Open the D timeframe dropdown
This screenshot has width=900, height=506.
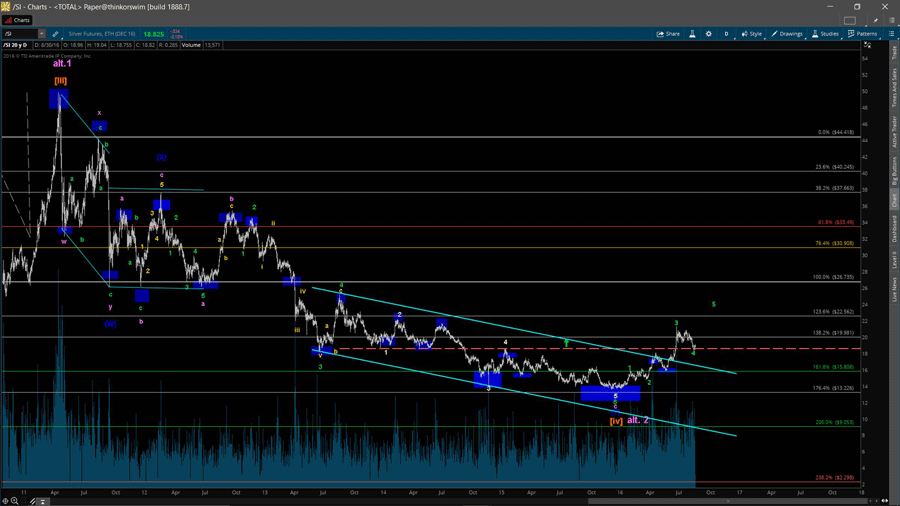tap(727, 34)
